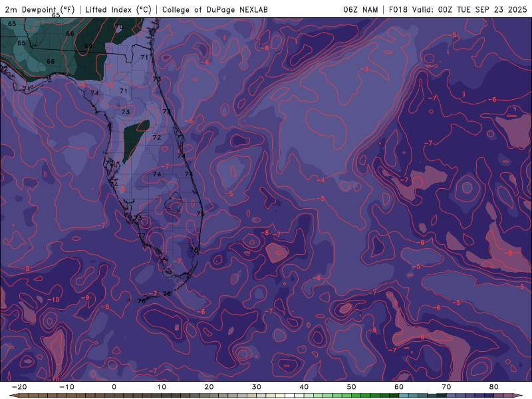532x399 pixels.
Task: Click the 30 tick label on the color scale
Action: pyautogui.click(x=257, y=387)
